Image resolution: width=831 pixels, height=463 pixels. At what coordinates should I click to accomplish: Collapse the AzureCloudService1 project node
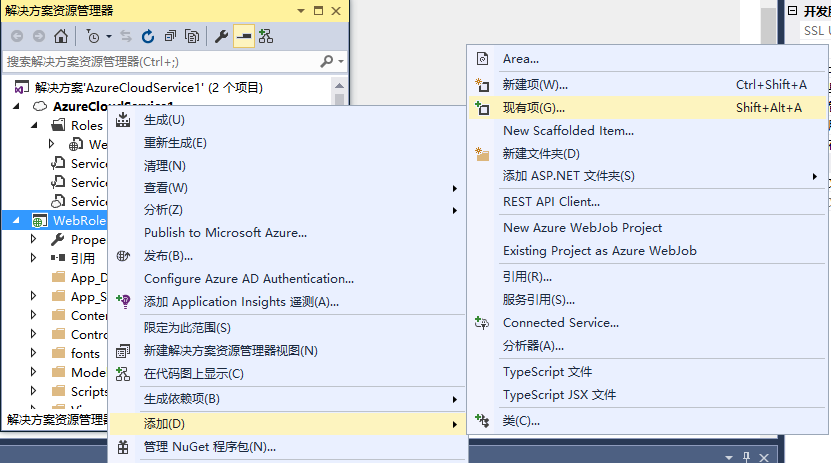16,106
